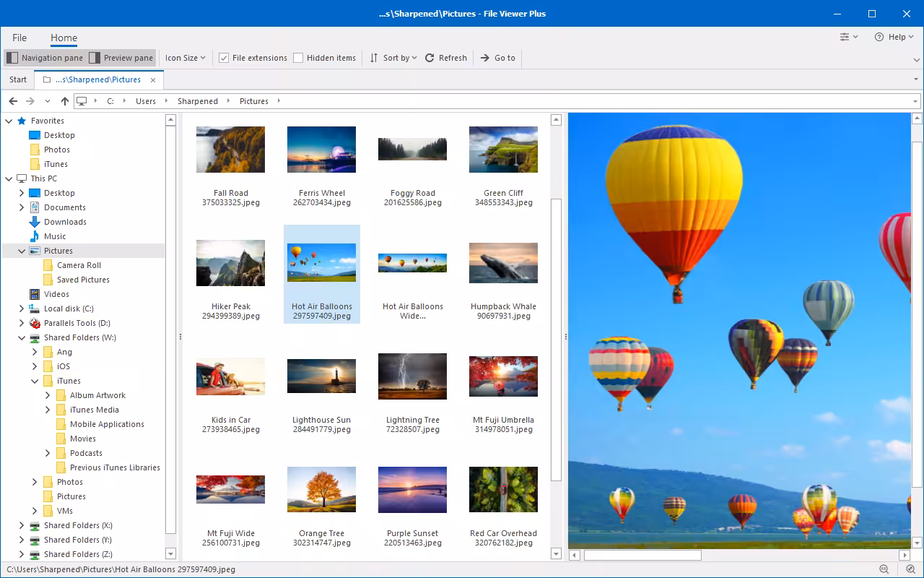Viewport: 924px width, 578px height.
Task: Uncheck the File extensions option
Action: [225, 58]
